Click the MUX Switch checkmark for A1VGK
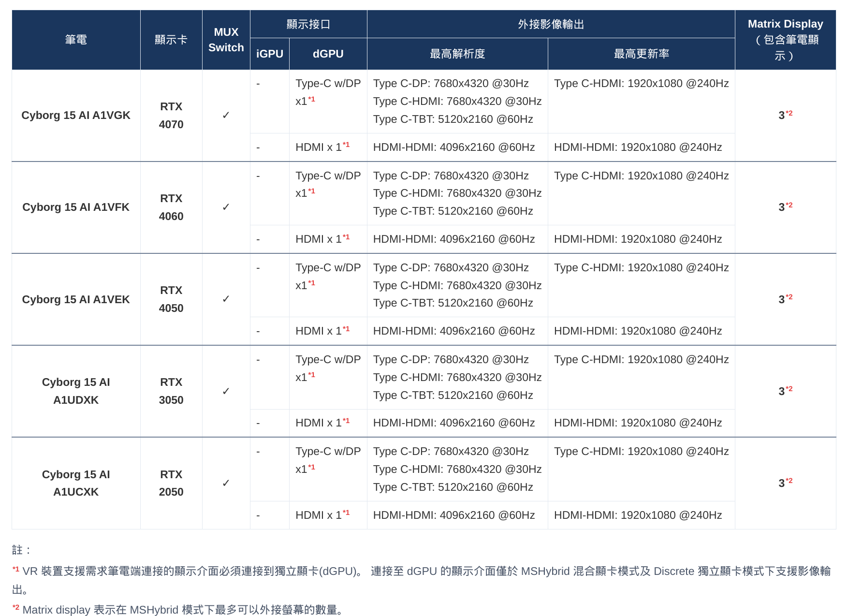Viewport: 848px width, 616px height. point(226,115)
